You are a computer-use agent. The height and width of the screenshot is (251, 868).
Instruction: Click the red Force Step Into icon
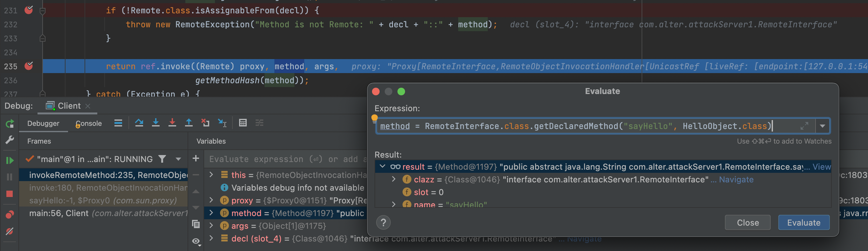tap(172, 123)
